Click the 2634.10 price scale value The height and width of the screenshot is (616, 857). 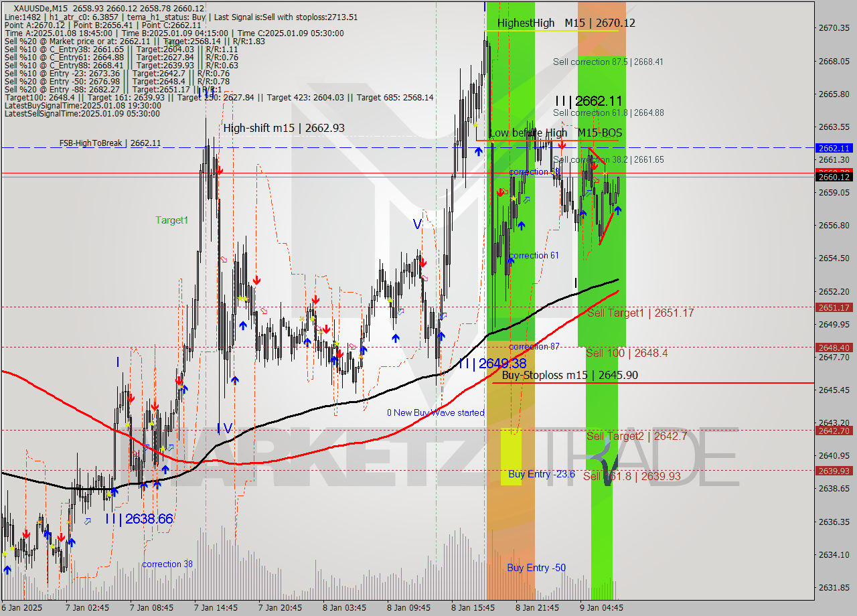834,554
